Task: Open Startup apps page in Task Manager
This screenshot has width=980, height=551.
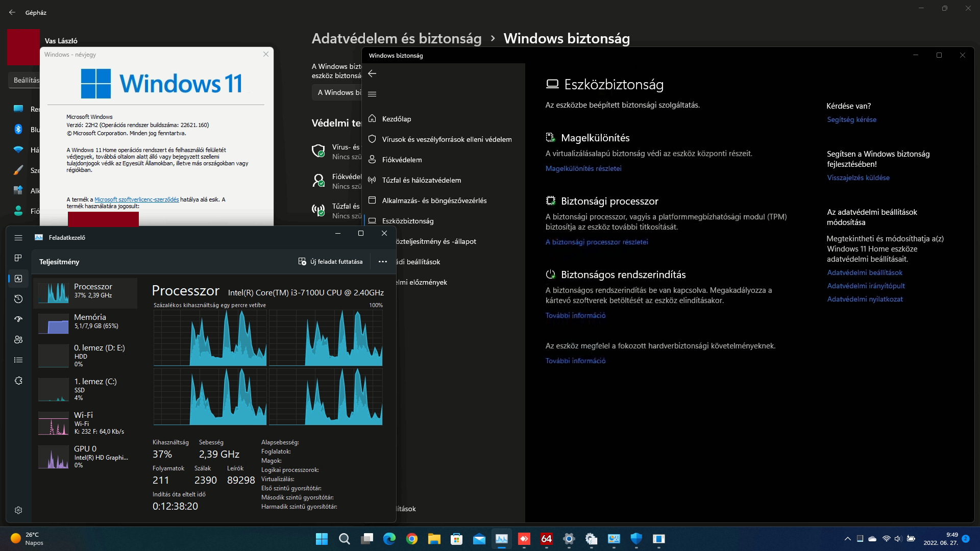Action: coord(18,319)
